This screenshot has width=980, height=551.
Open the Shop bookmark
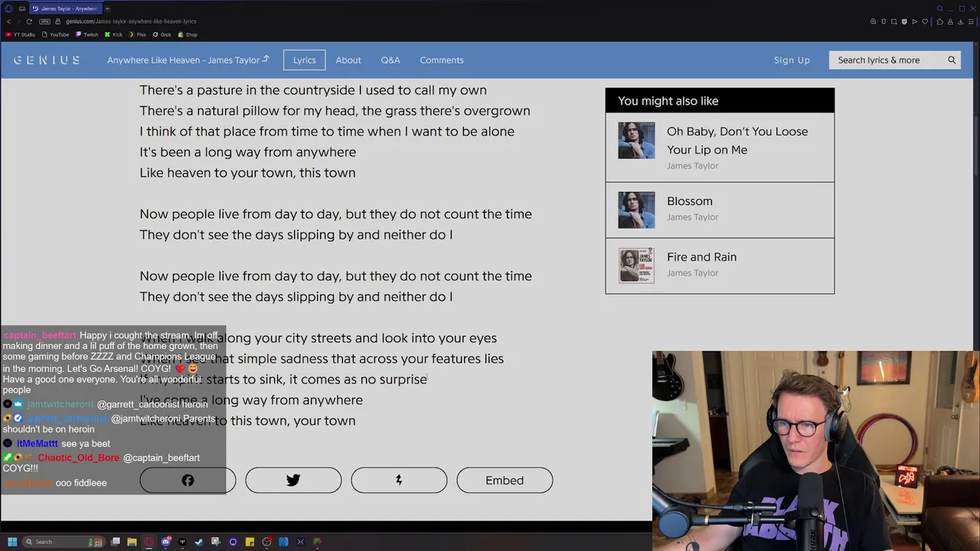[x=188, y=34]
